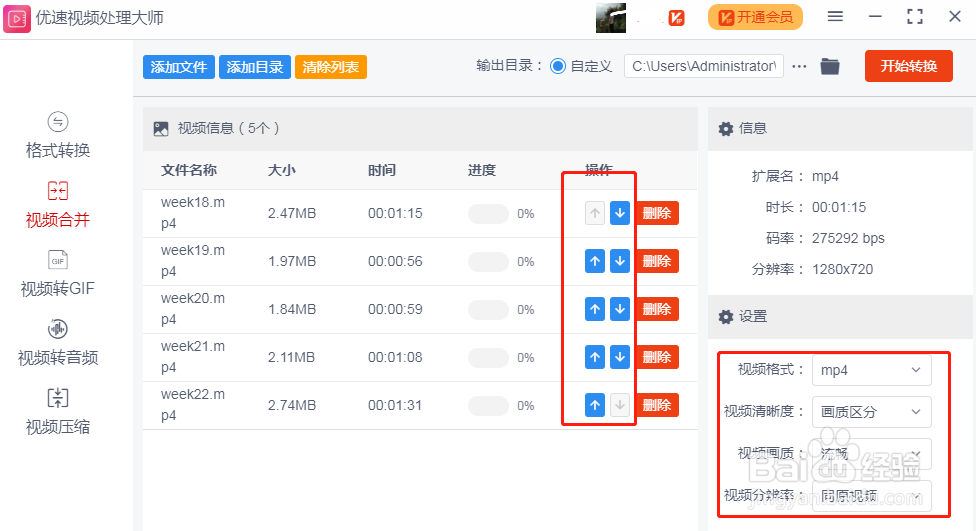Move week20.mp4 down in the list
Viewport: 976px width, 531px height.
(620, 309)
